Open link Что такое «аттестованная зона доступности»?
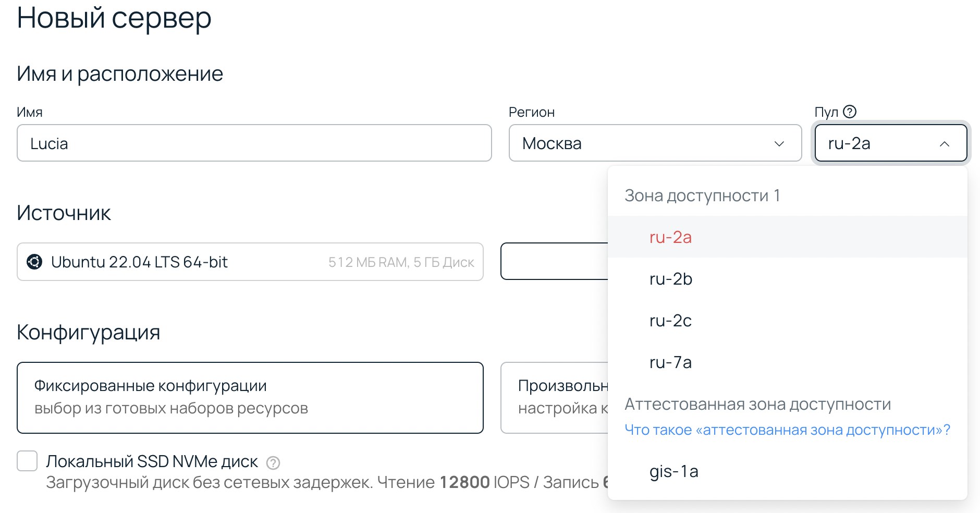Screen dimensions: 980x513 [787, 430]
